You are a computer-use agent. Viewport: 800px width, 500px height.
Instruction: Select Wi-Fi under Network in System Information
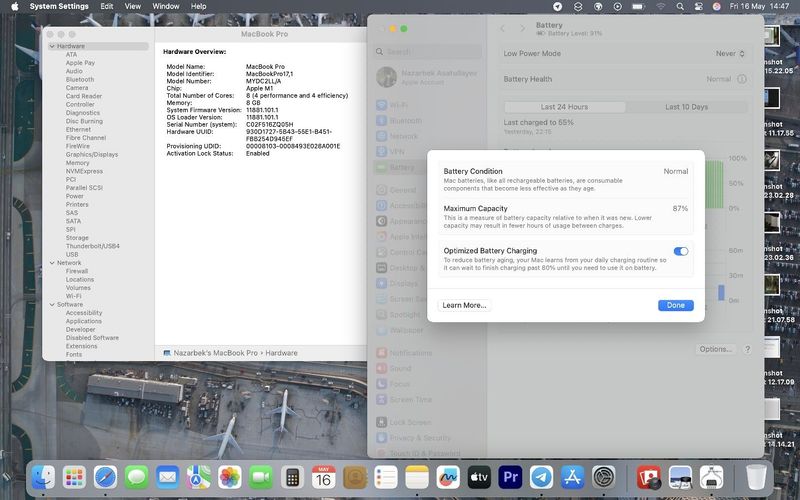(73, 296)
